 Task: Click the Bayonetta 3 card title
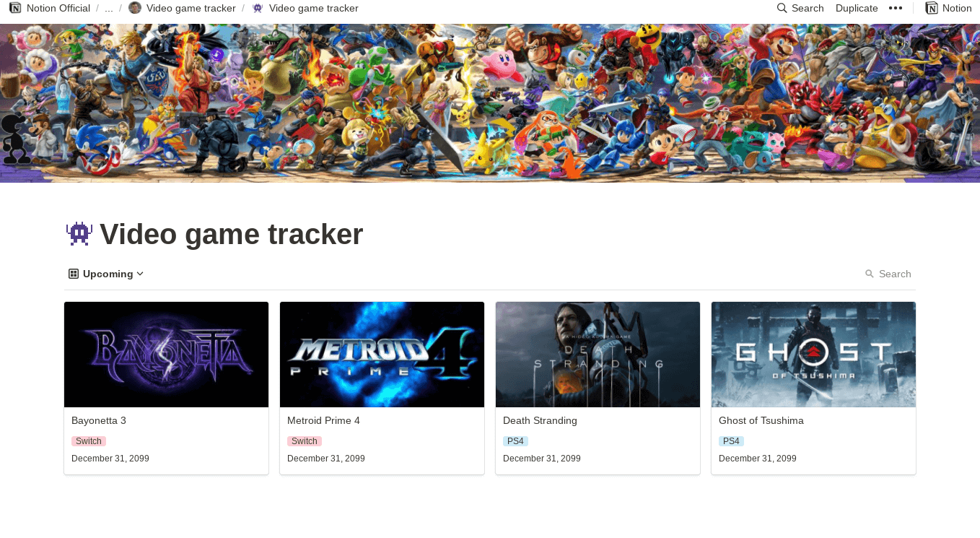tap(99, 420)
